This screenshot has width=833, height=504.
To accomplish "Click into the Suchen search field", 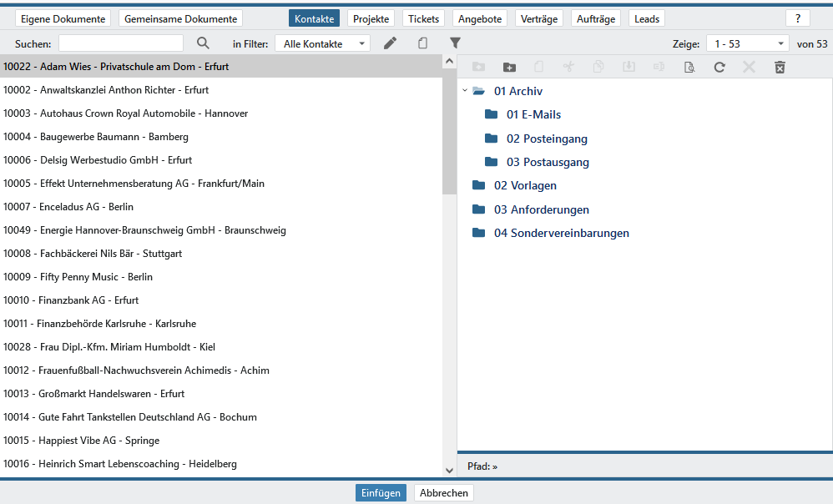I will [x=121, y=43].
